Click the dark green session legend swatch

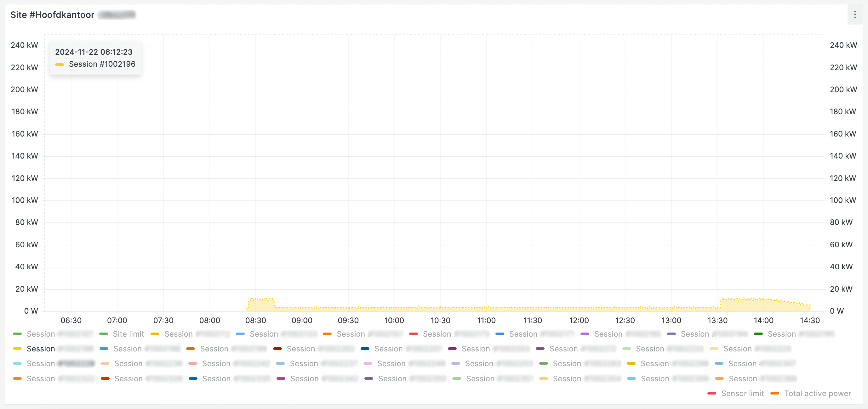(x=758, y=334)
